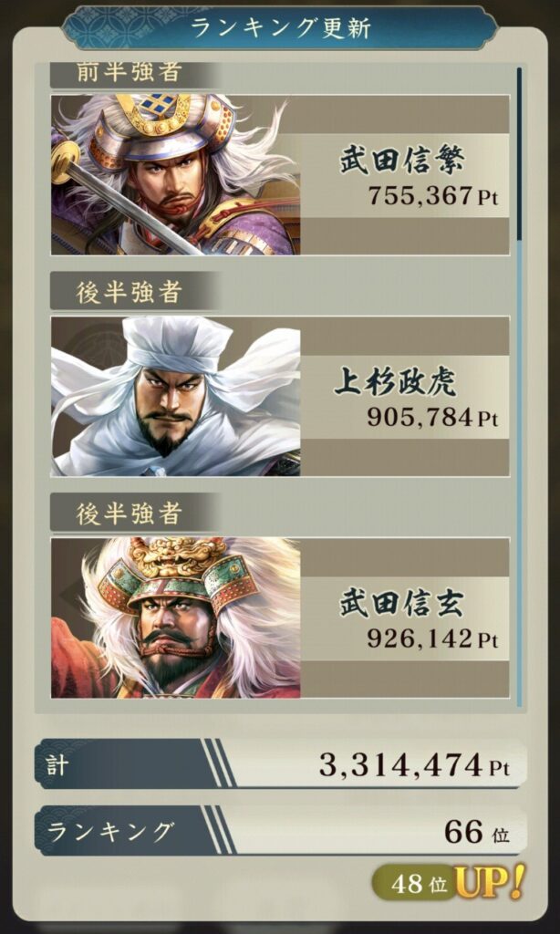The image size is (560, 934).
Task: Tap the 926,142 Pt score
Action: pos(432,639)
